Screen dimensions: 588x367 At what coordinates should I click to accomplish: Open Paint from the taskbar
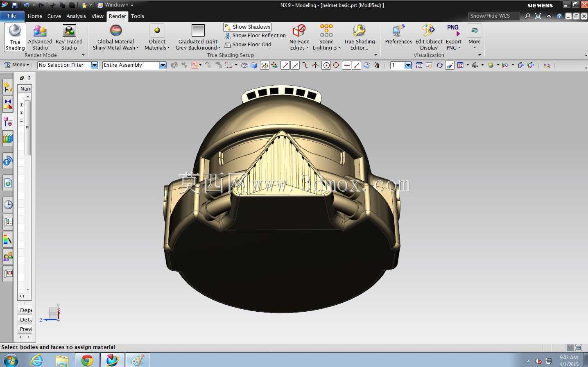point(137,360)
